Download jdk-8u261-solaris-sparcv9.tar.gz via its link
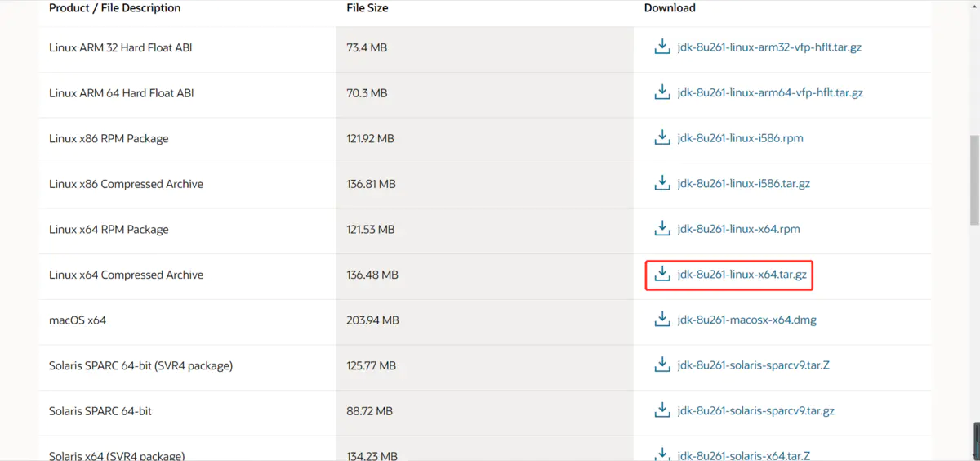 (x=755, y=411)
